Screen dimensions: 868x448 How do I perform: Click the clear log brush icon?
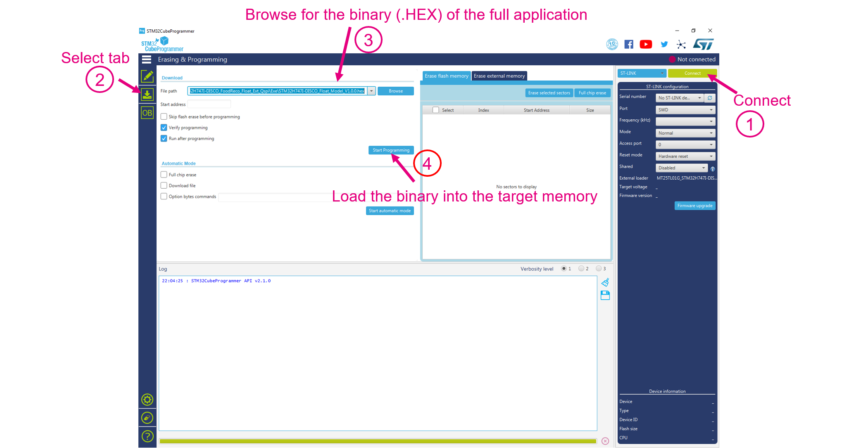tap(604, 282)
